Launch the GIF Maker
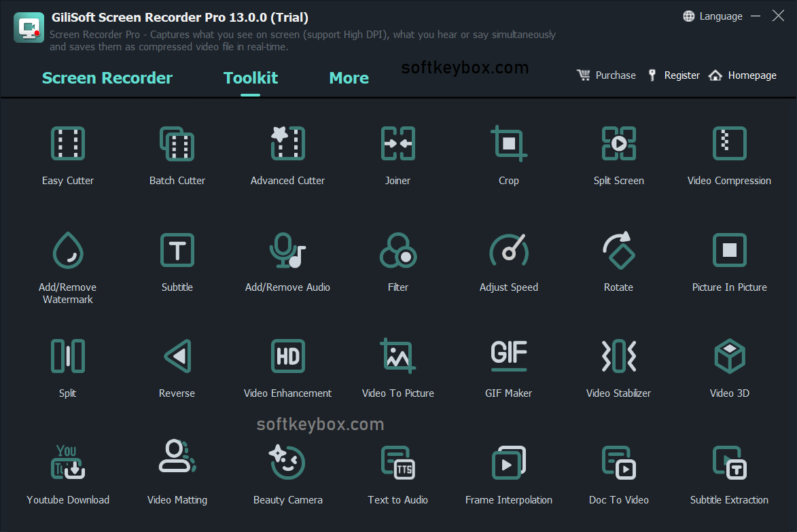The image size is (797, 532). coord(508,367)
